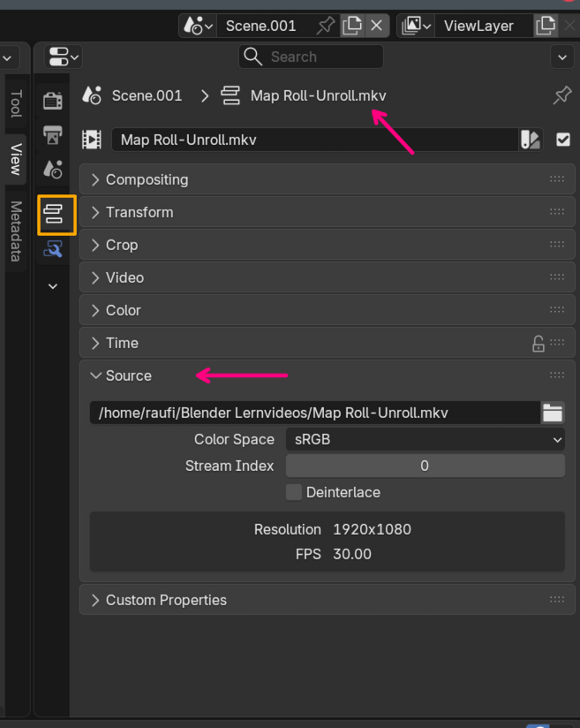The image size is (580, 728).
Task: Open the Output properties tab
Action: point(53,135)
